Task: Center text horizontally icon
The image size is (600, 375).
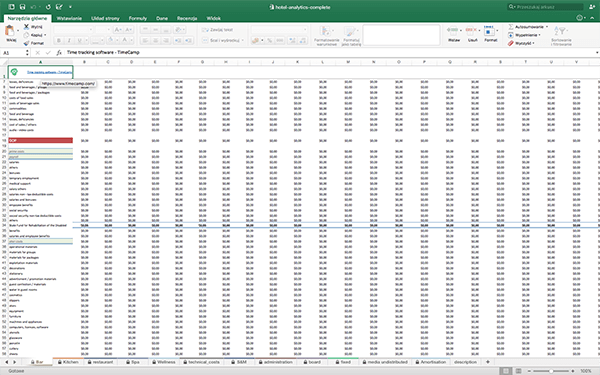Action: [155, 40]
